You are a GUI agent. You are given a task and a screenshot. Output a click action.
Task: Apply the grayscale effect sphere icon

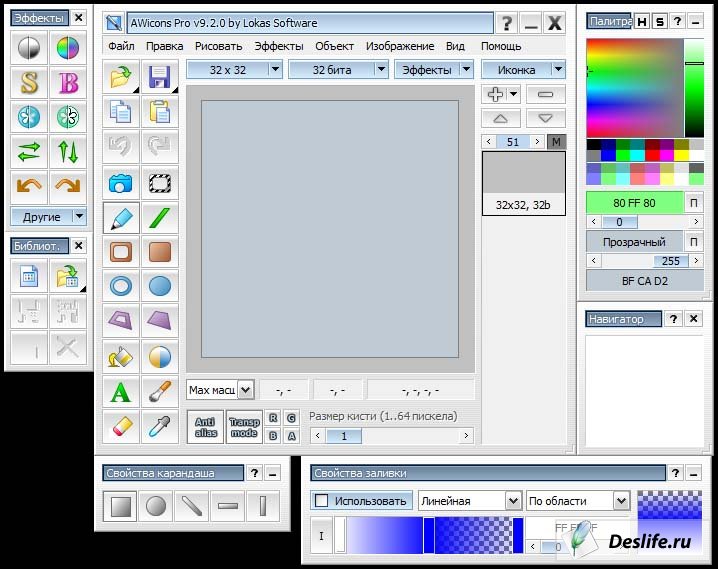click(29, 48)
